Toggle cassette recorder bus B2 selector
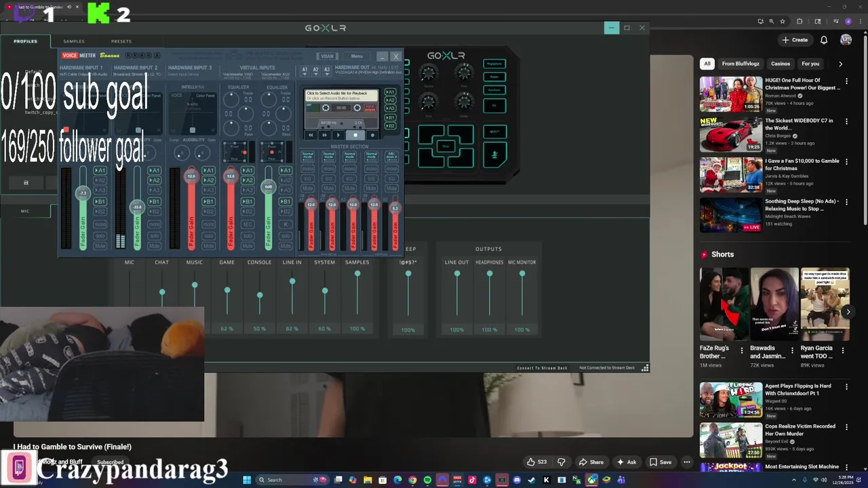868x488 pixels. coord(391,126)
